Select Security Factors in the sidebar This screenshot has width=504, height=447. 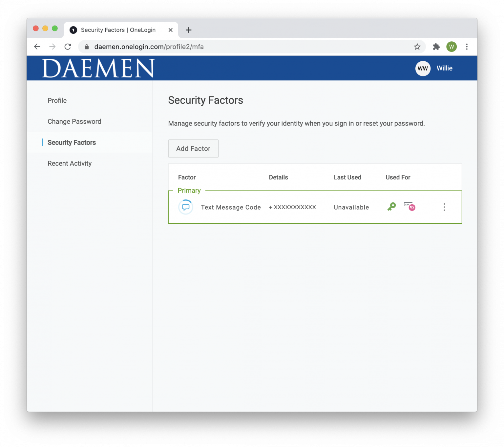click(72, 143)
